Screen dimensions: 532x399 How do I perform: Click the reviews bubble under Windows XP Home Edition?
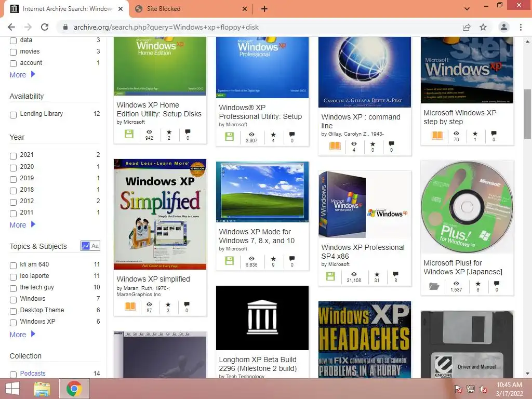(x=188, y=131)
